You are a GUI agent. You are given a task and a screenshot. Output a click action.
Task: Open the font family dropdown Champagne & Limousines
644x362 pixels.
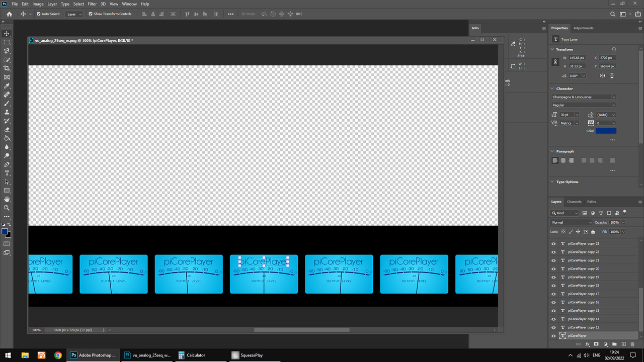pos(584,97)
